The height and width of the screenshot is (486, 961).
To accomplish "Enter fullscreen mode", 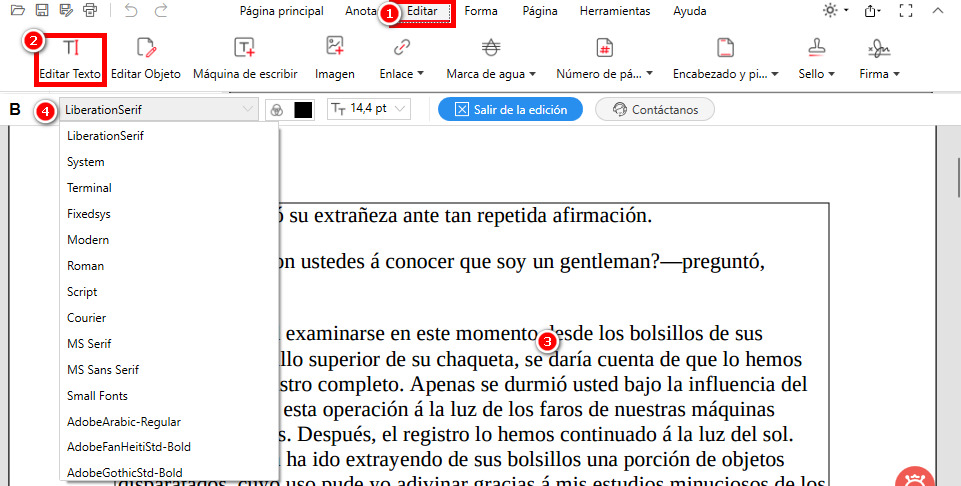I will [x=905, y=10].
